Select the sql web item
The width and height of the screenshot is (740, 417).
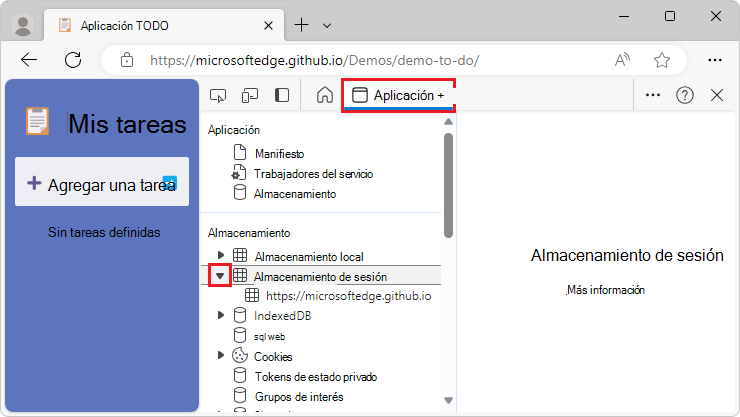point(269,337)
